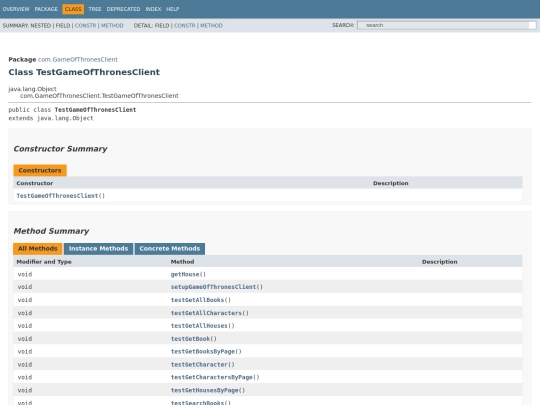Click the Method Summary heading

tap(51, 231)
